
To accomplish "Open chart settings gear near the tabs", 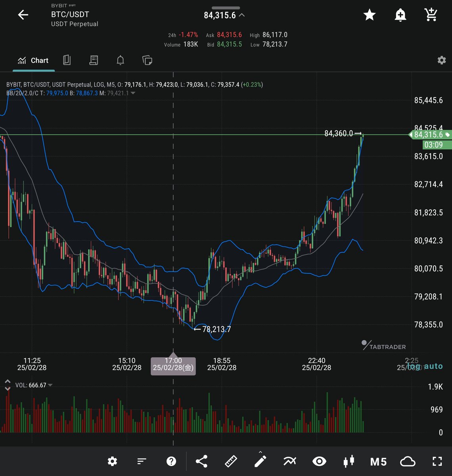I will (441, 60).
